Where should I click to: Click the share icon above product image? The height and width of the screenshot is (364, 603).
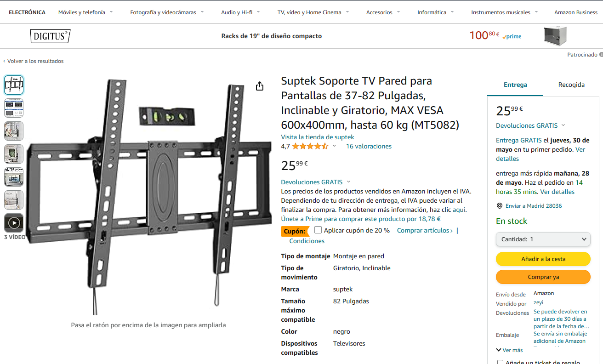click(260, 86)
